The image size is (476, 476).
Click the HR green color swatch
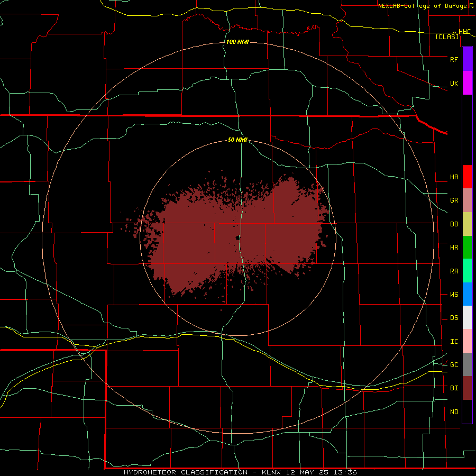467,248
